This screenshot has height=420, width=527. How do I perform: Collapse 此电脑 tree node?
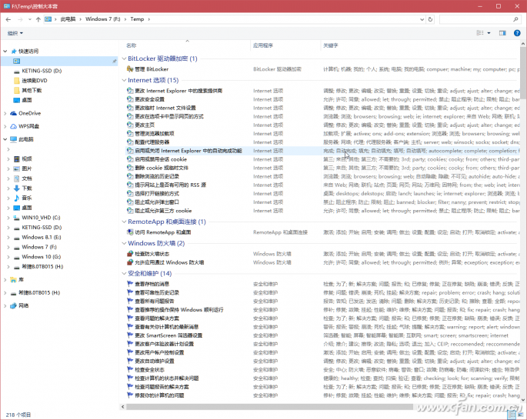click(x=5, y=139)
